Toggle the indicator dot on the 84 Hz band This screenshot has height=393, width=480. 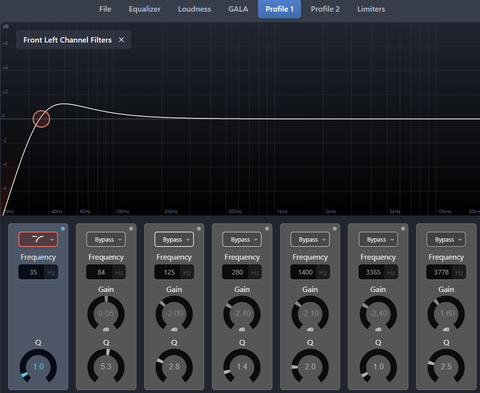[x=131, y=229]
